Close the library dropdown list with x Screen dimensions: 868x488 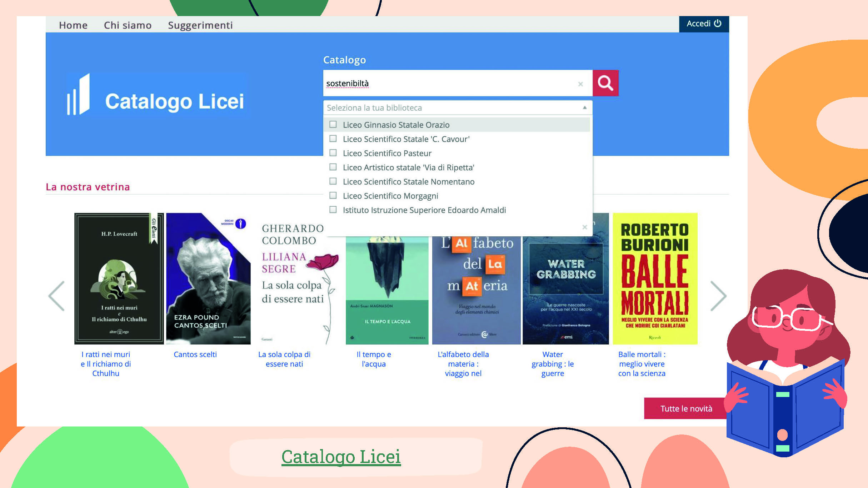(585, 227)
